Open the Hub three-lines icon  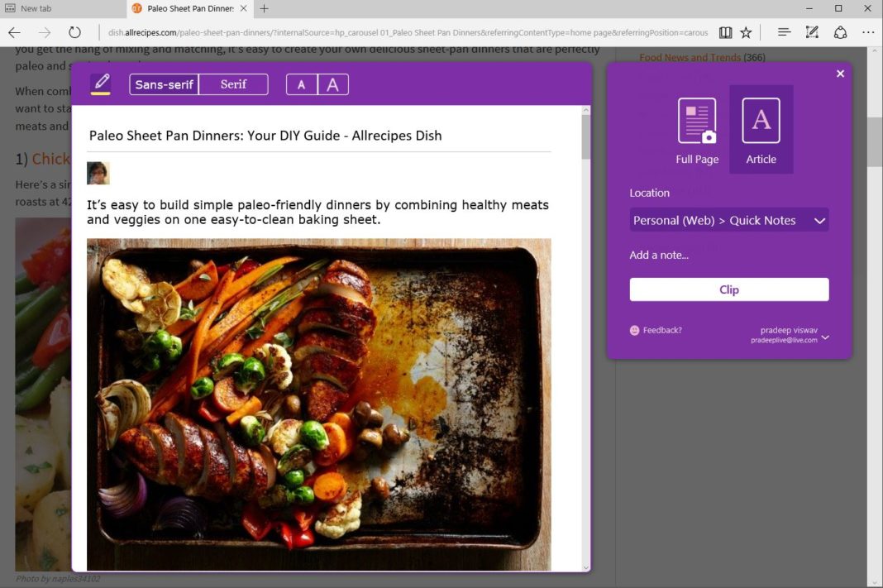784,32
